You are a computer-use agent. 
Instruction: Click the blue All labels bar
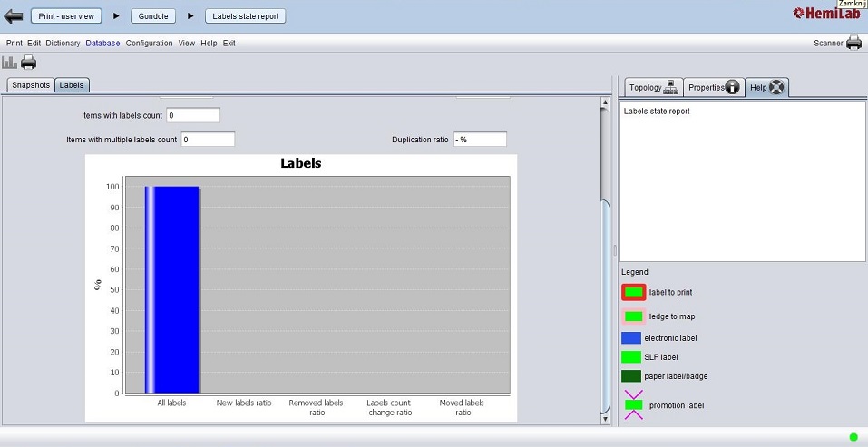pos(171,290)
